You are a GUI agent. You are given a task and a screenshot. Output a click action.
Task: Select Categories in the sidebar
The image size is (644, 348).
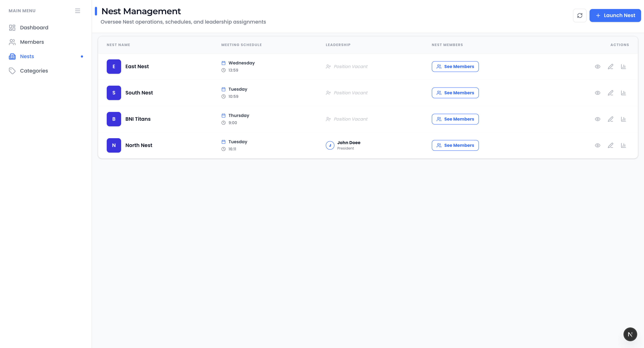pyautogui.click(x=34, y=71)
